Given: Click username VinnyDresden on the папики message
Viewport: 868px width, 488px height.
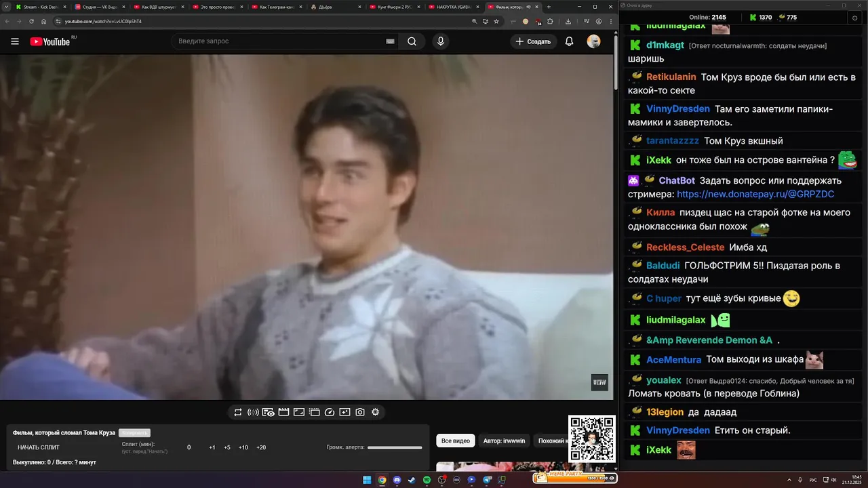Looking at the screenshot, I should coord(678,109).
